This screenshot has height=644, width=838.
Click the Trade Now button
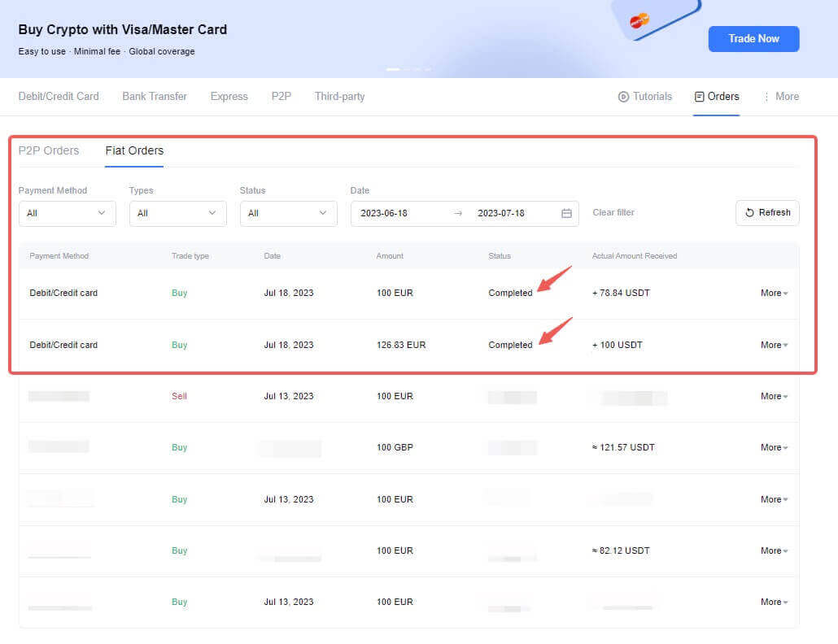click(x=753, y=38)
